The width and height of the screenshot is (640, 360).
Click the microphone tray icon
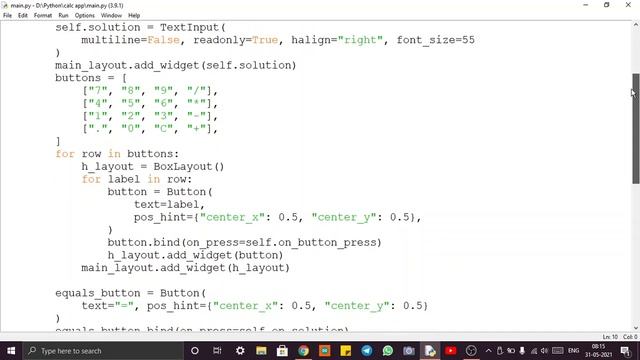pos(522,351)
